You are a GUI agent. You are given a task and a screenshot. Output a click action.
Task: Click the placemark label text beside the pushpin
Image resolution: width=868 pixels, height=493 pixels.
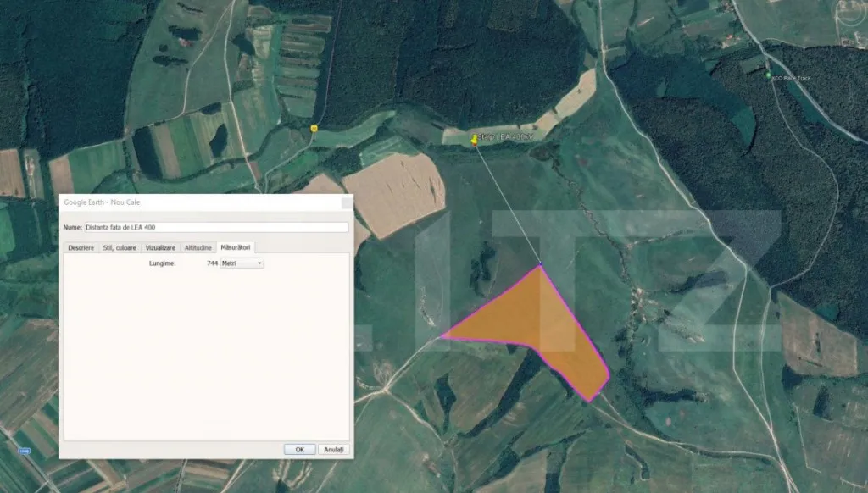click(506, 136)
